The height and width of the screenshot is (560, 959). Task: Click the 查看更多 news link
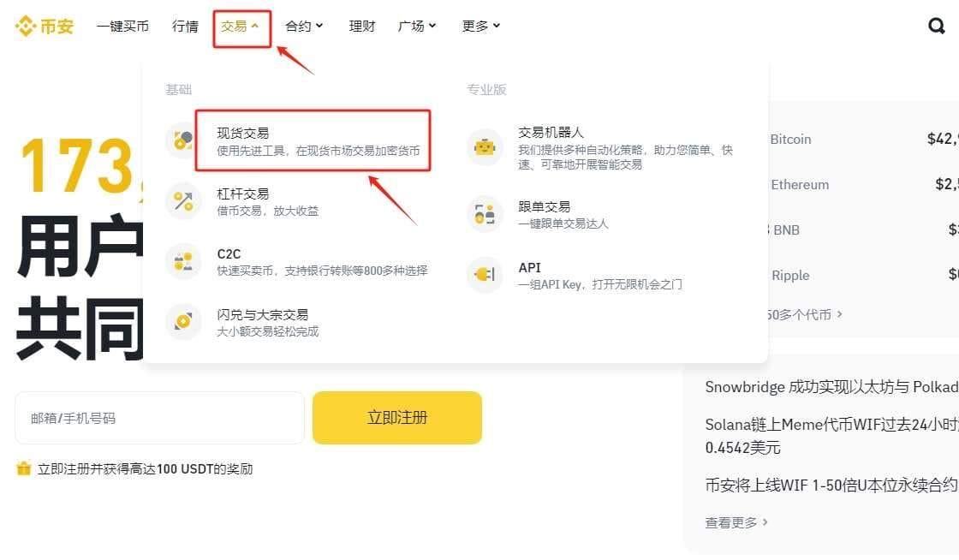tap(732, 522)
